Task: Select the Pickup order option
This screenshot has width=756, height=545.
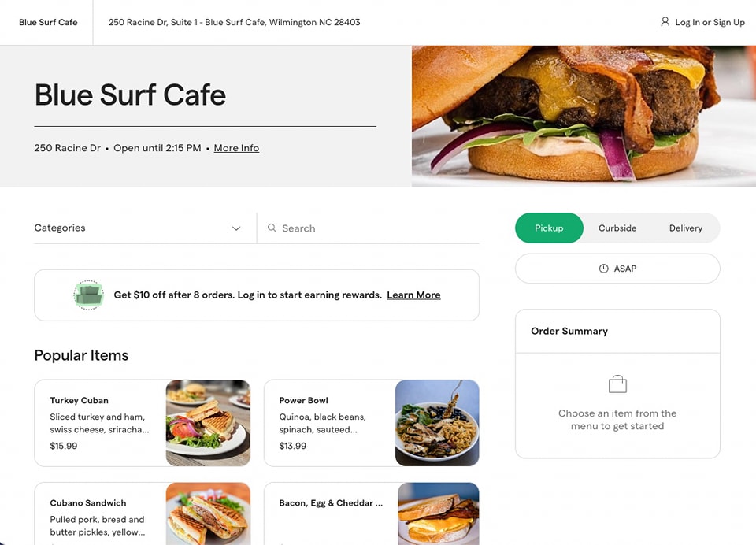Action: [549, 228]
